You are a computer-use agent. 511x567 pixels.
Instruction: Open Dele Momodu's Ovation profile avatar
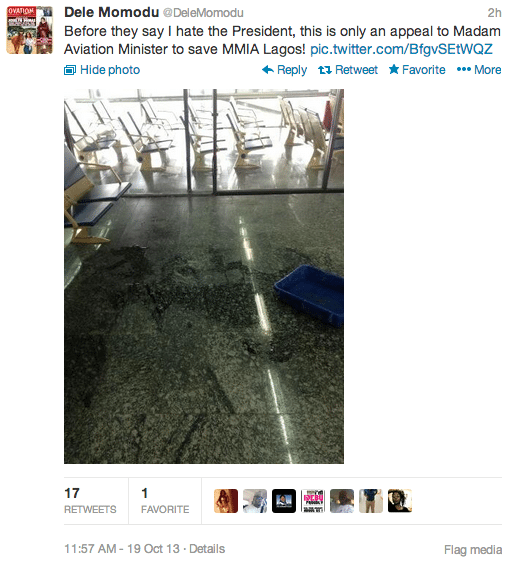tap(29, 30)
